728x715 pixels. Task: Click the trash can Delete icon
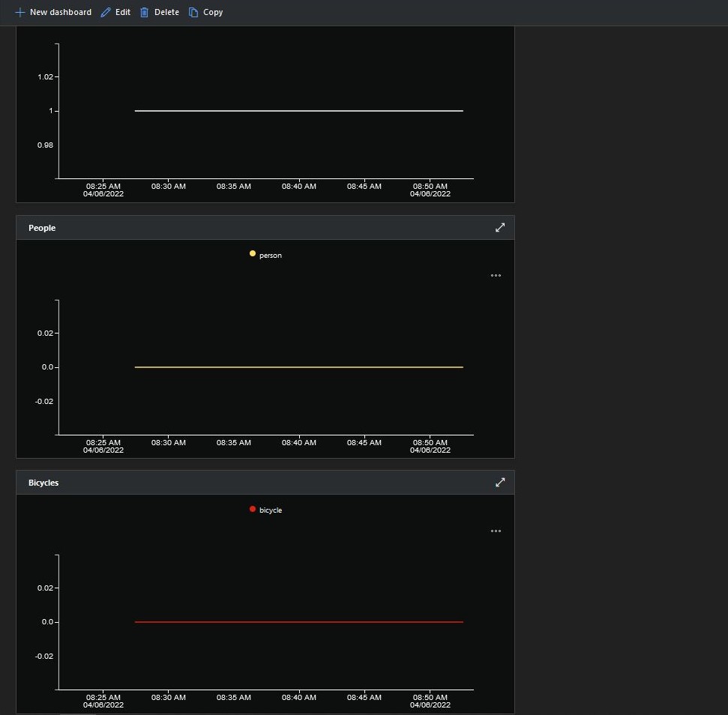(x=145, y=13)
